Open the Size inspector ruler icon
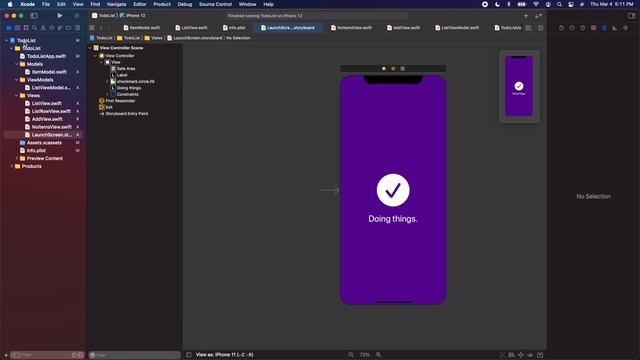 pos(615,28)
